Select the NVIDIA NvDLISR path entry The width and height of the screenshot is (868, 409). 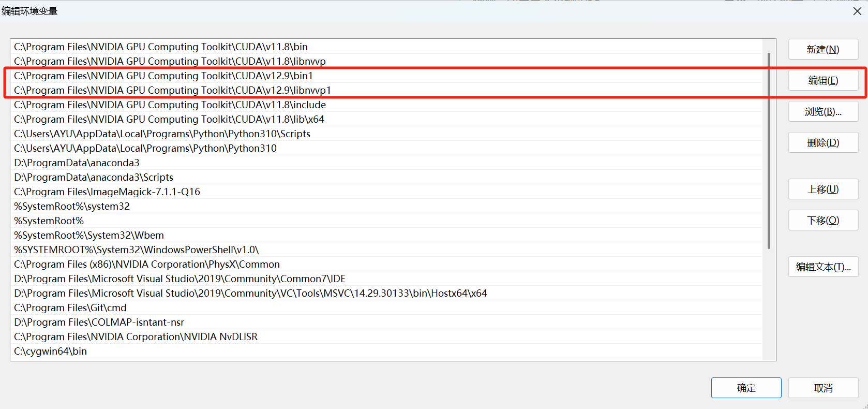coord(386,337)
